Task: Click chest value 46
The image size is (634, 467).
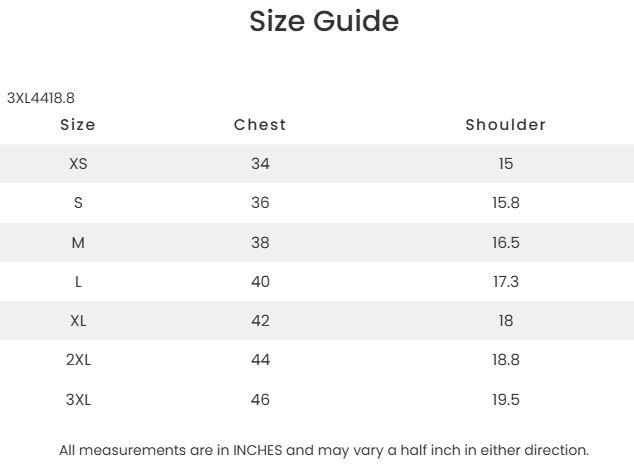Action: pyautogui.click(x=260, y=399)
